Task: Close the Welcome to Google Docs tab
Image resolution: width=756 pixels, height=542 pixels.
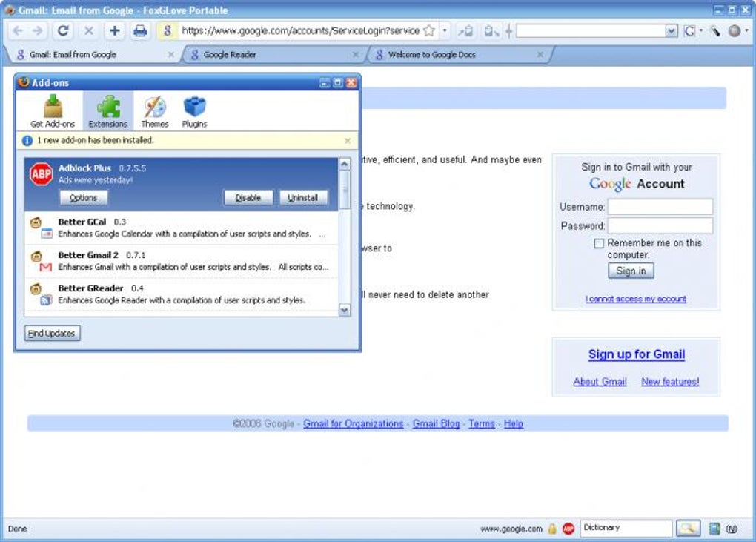Action: pos(540,54)
